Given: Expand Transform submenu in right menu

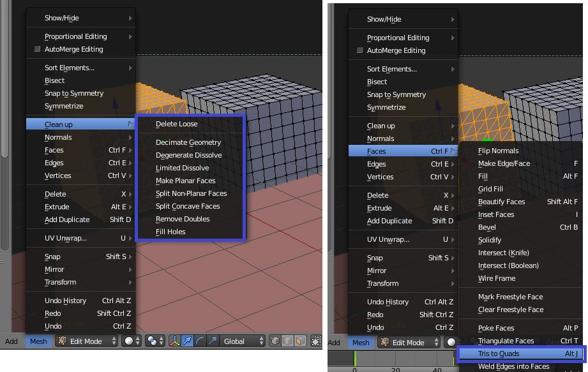Looking at the screenshot, I should pos(403,283).
